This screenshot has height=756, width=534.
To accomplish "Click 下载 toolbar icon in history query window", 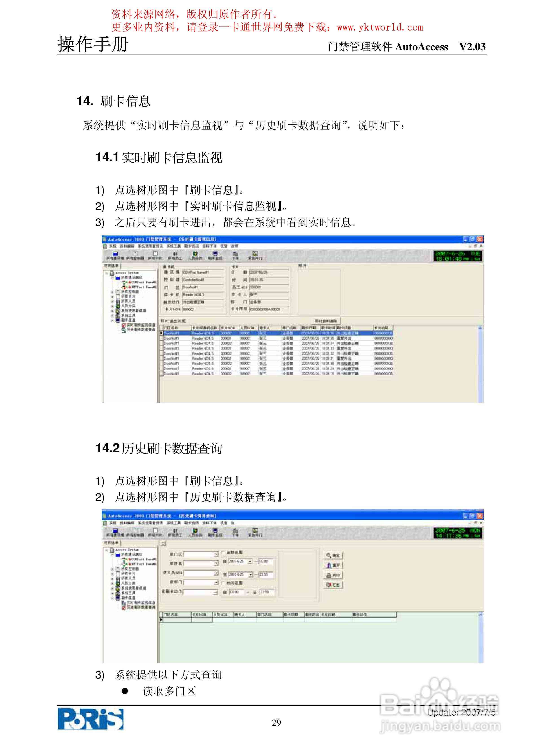I will pyautogui.click(x=235, y=533).
